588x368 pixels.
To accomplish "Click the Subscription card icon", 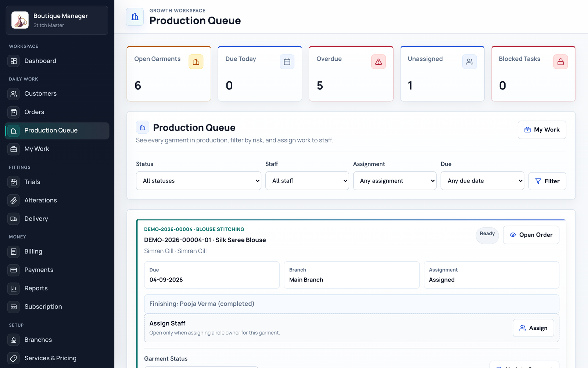I will [x=14, y=307].
